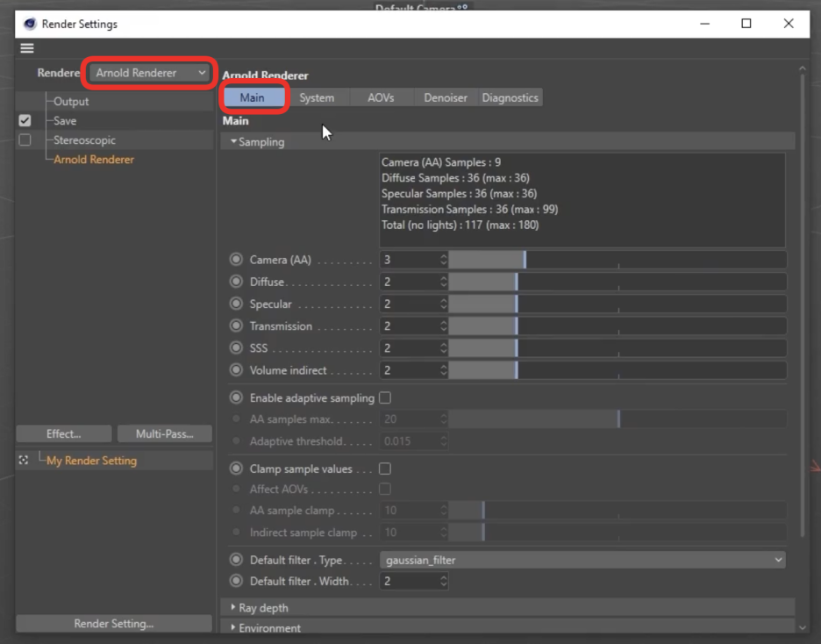821x644 pixels.
Task: Click the Camera (AA) value stepper arrows
Action: (444, 260)
